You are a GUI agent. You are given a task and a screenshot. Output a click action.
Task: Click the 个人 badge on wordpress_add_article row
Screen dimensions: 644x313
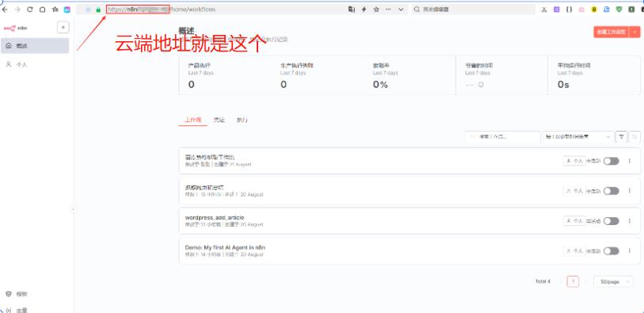[574, 221]
